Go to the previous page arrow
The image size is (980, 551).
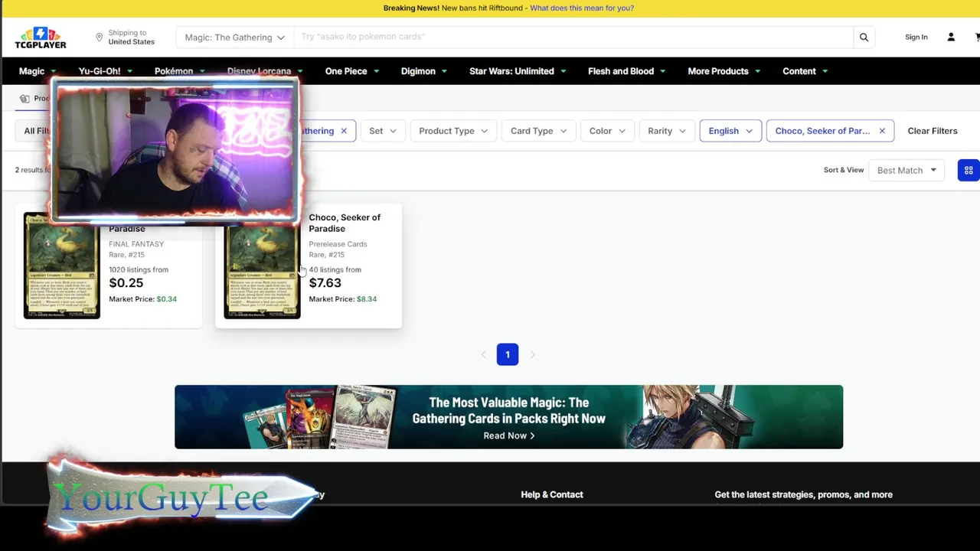click(x=483, y=354)
